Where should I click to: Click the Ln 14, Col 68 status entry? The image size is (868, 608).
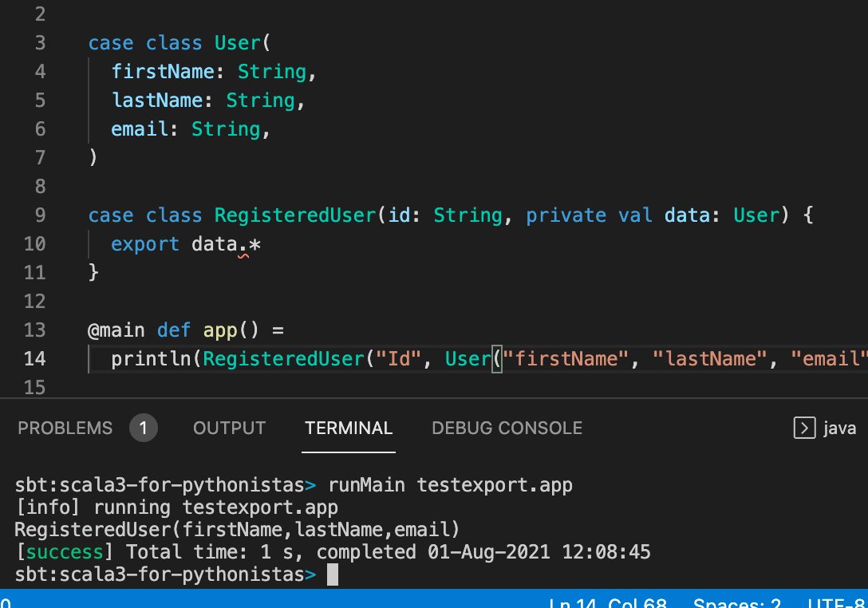tap(608, 602)
